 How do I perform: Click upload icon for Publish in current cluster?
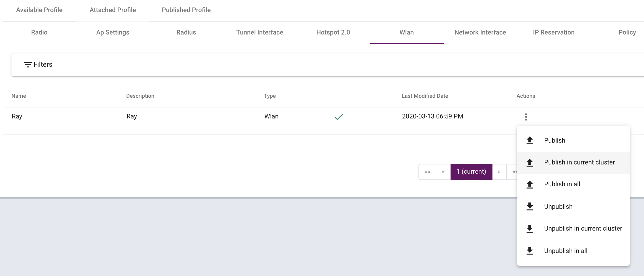pos(530,162)
